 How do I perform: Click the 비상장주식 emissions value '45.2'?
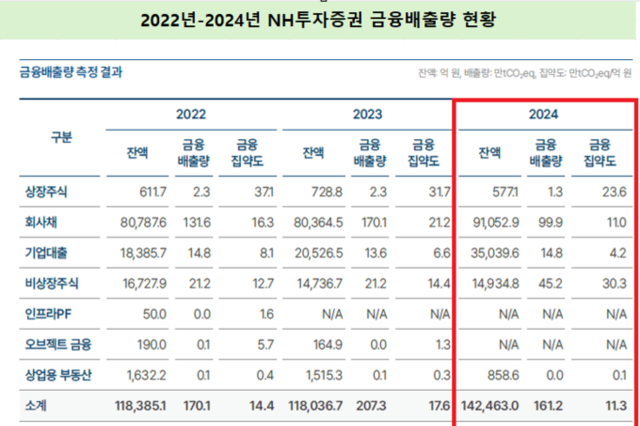550,284
